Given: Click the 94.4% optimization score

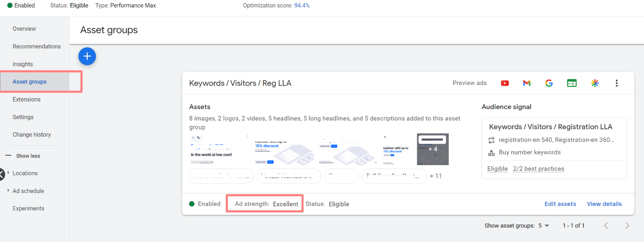Looking at the screenshot, I should coord(302,6).
